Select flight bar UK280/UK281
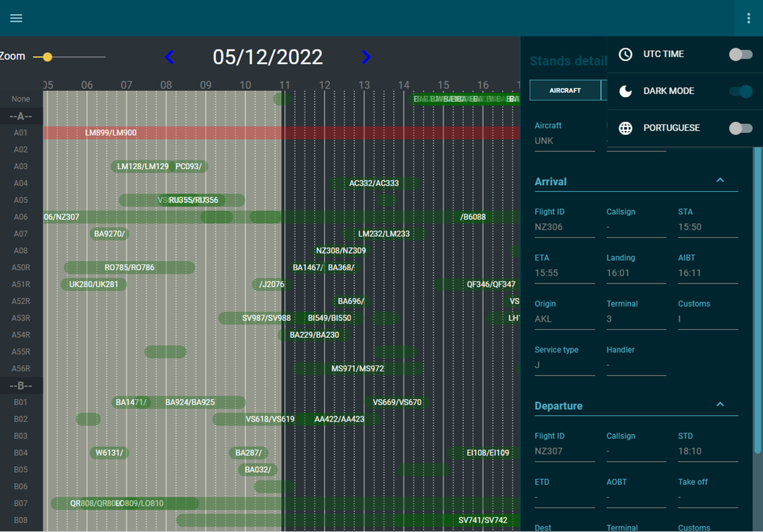This screenshot has width=763, height=532. [94, 284]
